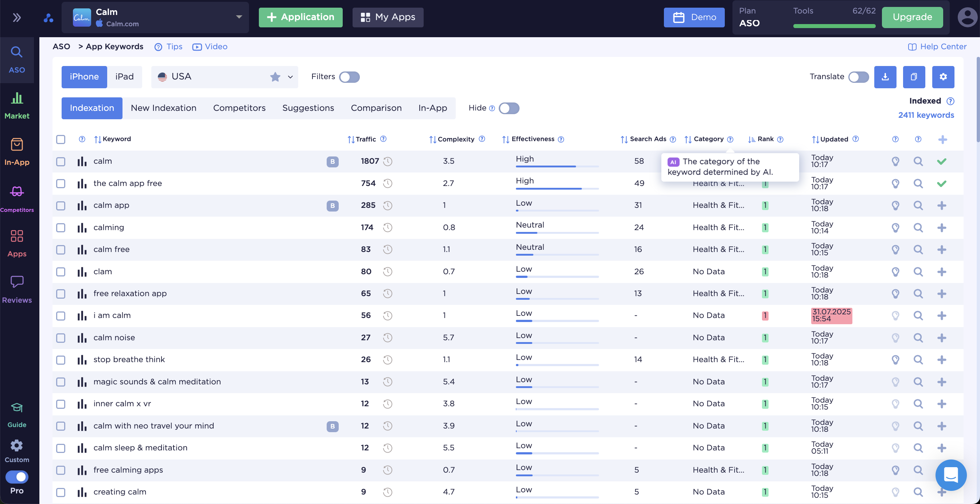The height and width of the screenshot is (504, 980).
Task: Click effectiveness bar for calm keyword
Action: point(557,166)
